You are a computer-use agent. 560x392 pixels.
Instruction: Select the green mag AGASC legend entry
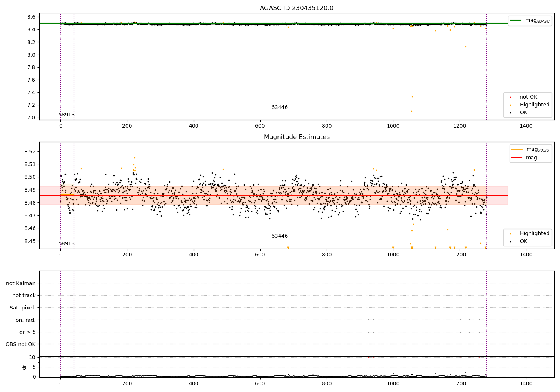[x=530, y=21]
